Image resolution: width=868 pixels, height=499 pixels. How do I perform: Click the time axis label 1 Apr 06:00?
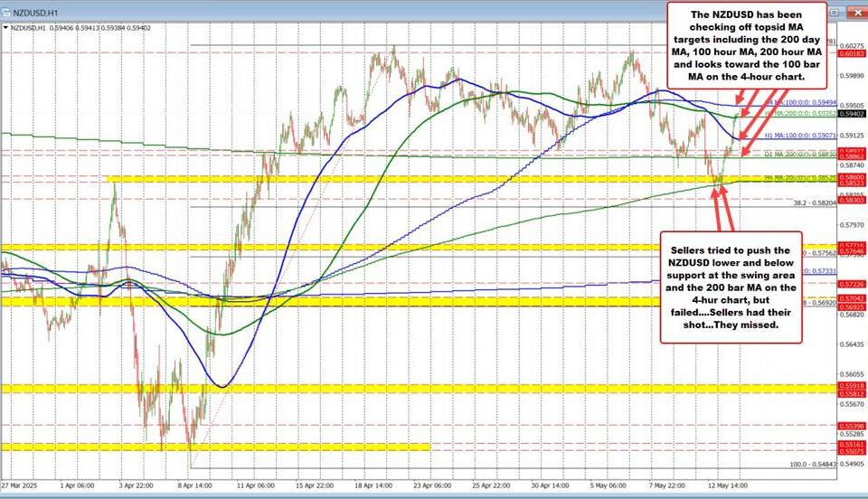pyautogui.click(x=77, y=485)
